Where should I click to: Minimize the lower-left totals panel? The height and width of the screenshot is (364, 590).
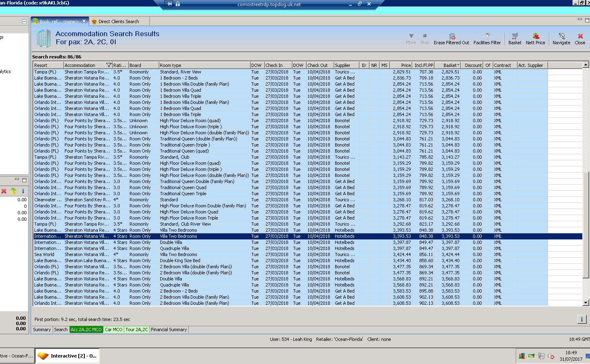(17, 179)
